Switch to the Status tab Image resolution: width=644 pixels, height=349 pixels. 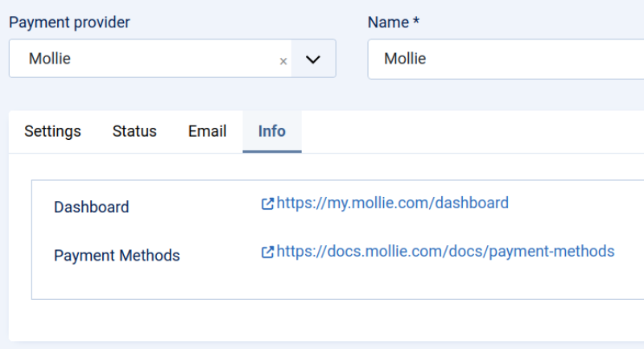pos(134,132)
